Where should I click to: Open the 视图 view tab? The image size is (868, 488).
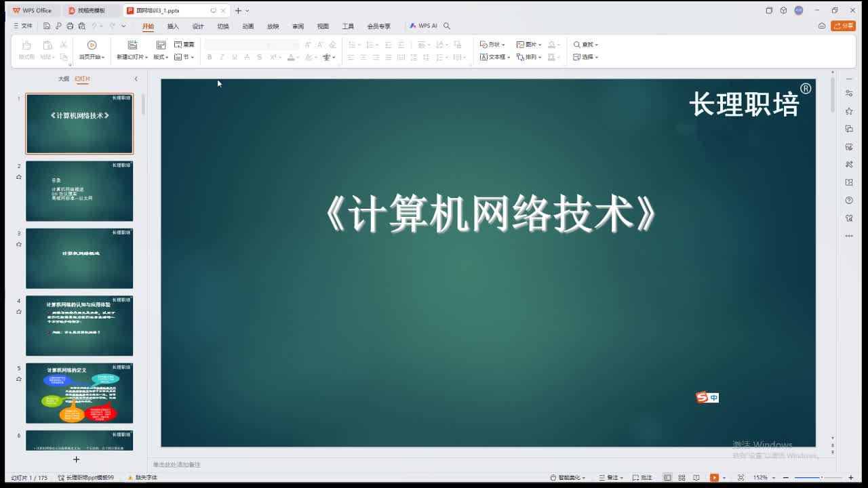323,26
